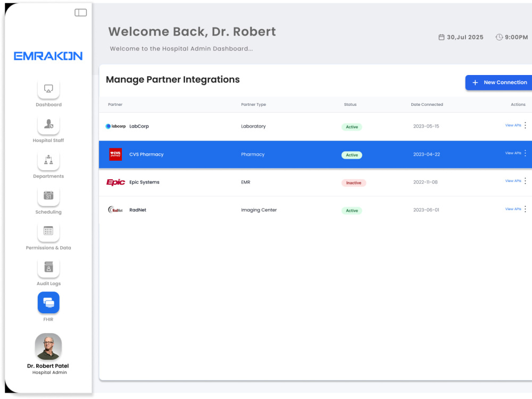Screen dimensions: 532x399
Task: Select the LabCorp partner name
Action: coord(139,126)
